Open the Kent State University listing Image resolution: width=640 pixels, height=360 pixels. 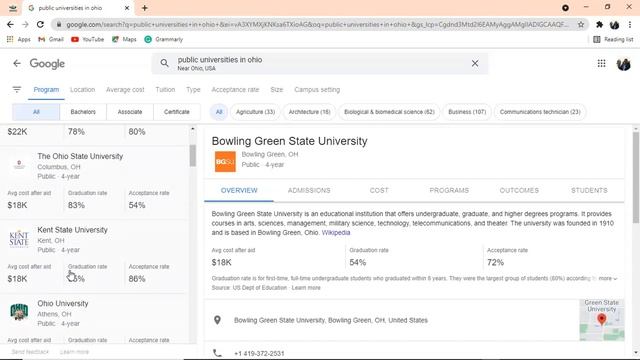94,256
